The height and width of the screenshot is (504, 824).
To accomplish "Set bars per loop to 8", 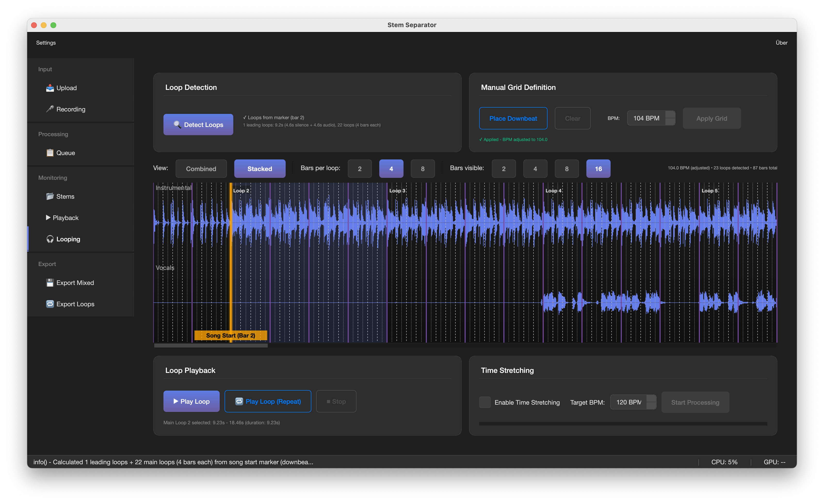I will pyautogui.click(x=422, y=169).
